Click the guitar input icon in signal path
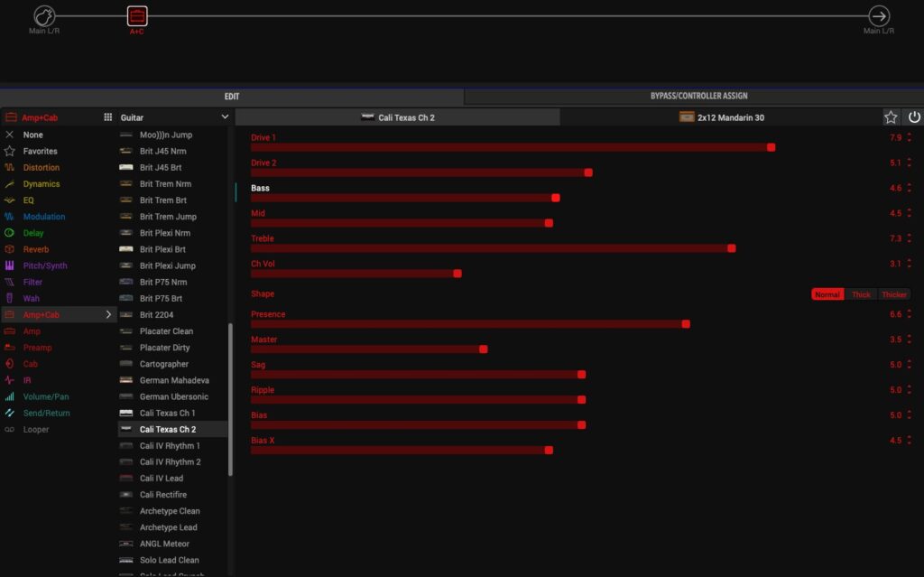 pos(44,16)
